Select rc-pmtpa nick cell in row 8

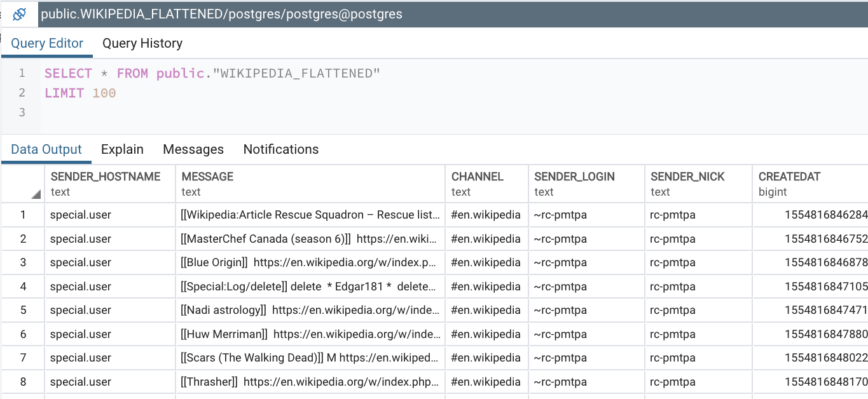(698, 382)
